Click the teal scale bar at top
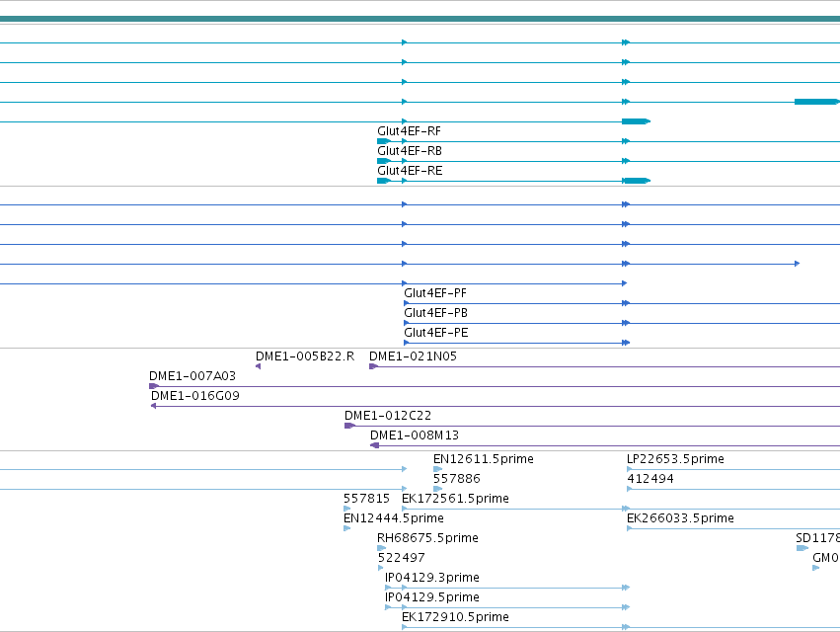The image size is (840, 632). 420,20
